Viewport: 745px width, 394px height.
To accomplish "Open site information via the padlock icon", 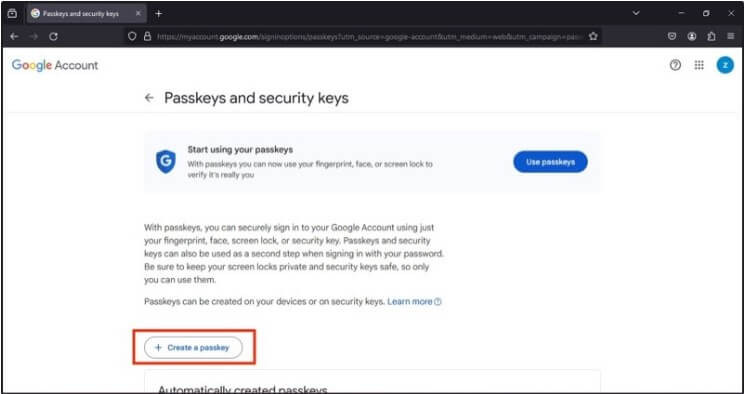I will coord(147,36).
